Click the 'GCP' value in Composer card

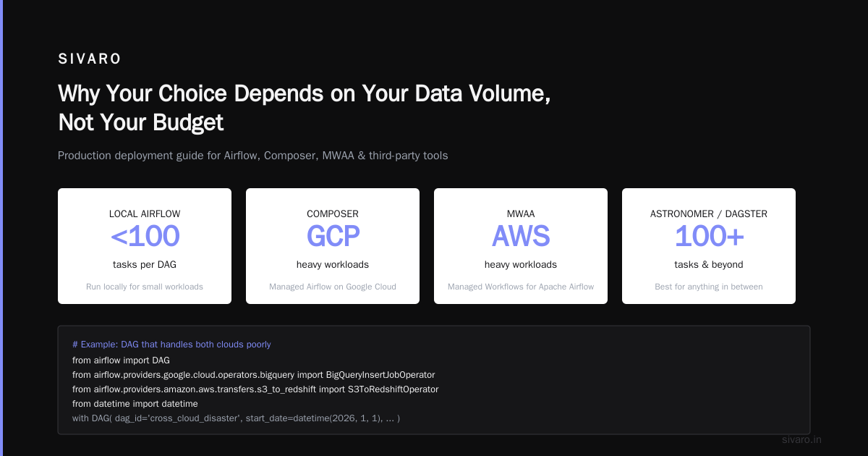pos(333,237)
